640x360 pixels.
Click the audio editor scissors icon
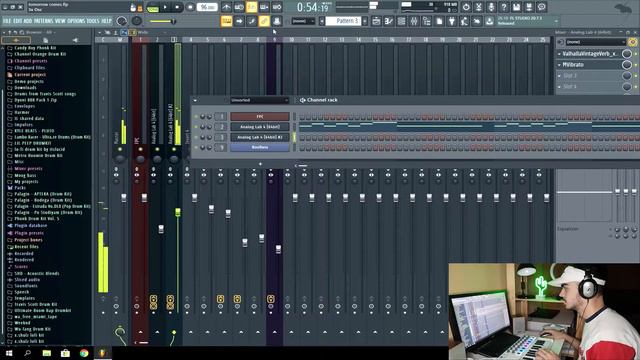pyautogui.click(x=478, y=7)
